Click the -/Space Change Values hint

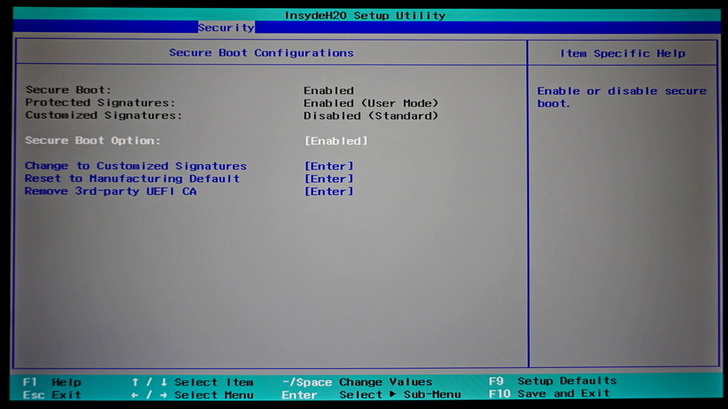point(357,382)
